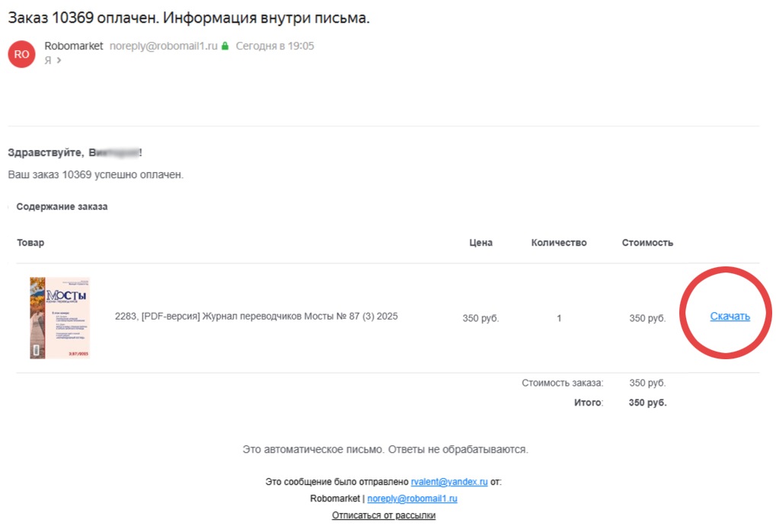This screenshot has width=776, height=532.
Task: Click the Товар column header
Action: click(x=30, y=243)
